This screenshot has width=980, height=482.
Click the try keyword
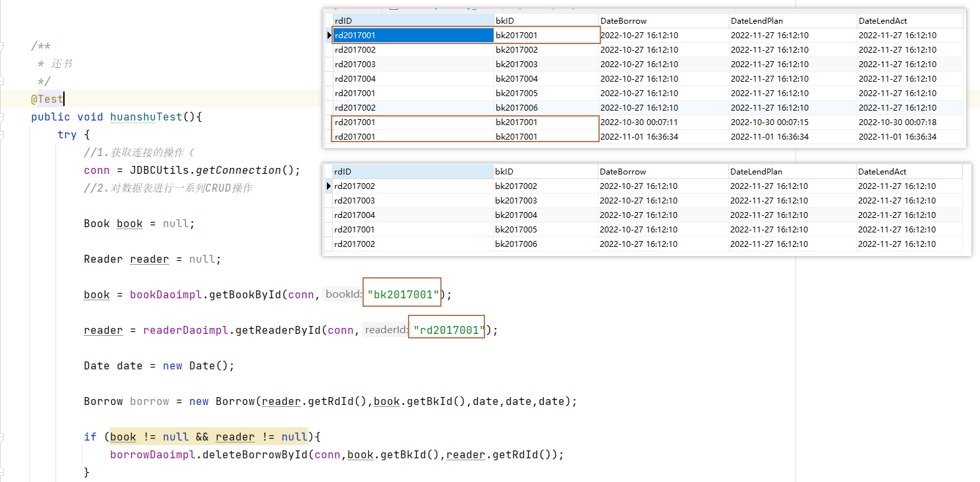[x=67, y=134]
